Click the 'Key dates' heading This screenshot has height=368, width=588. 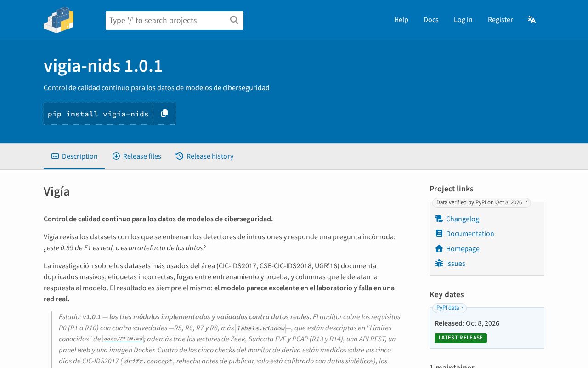(x=447, y=294)
